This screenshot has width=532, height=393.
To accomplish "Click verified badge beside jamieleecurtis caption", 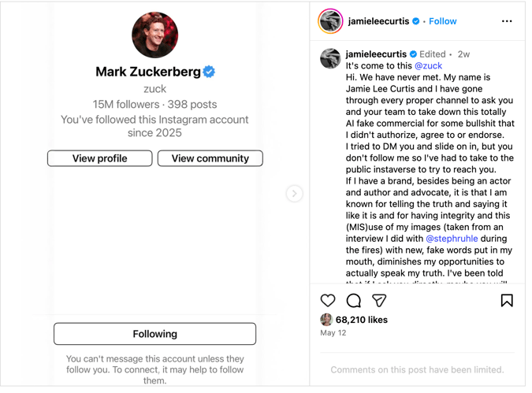I will pyautogui.click(x=414, y=54).
